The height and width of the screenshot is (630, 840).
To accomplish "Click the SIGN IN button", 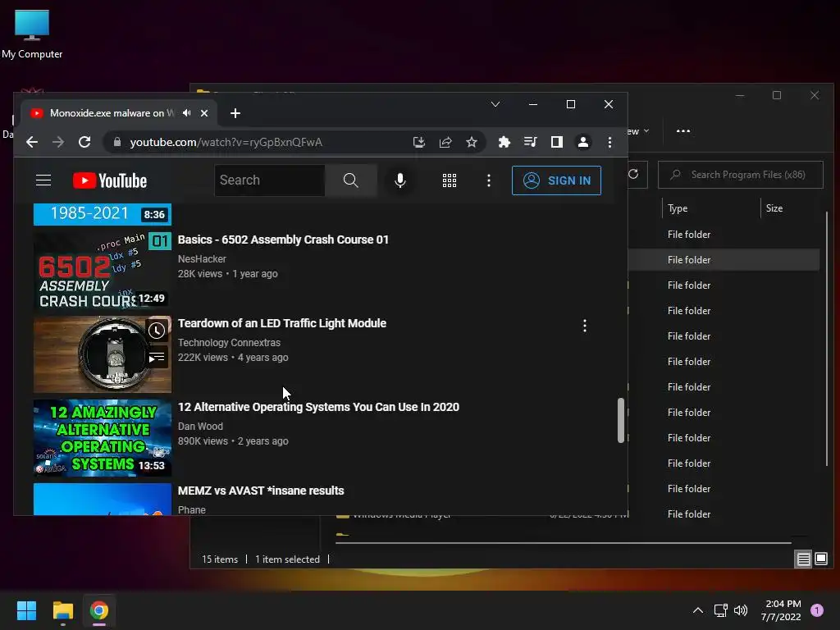I will pos(557,180).
